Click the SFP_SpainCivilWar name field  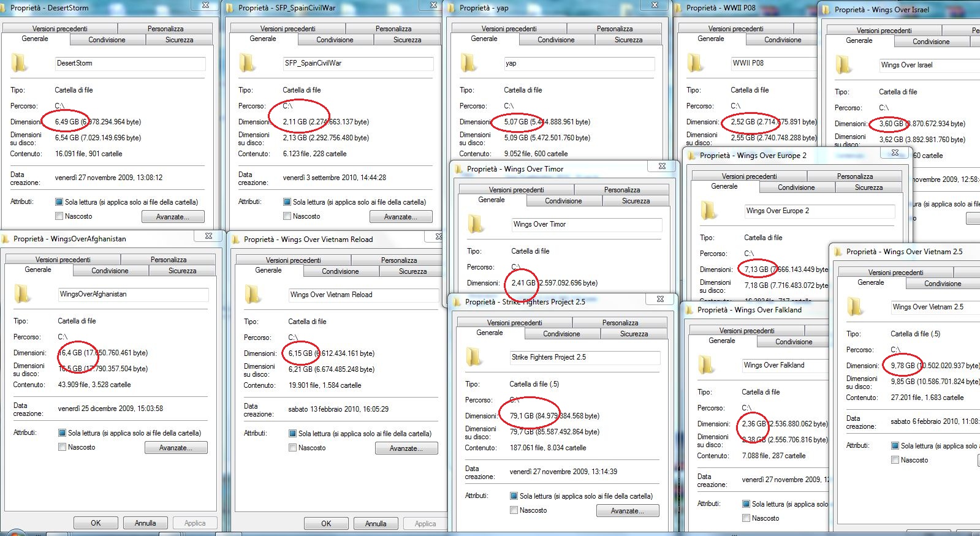357,64
